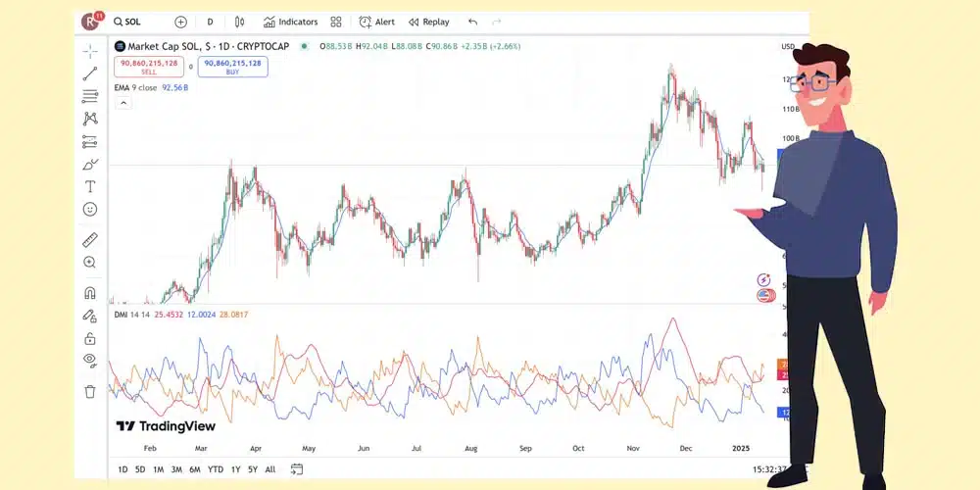
Task: Toggle magnet mode for drawings
Action: tap(90, 293)
